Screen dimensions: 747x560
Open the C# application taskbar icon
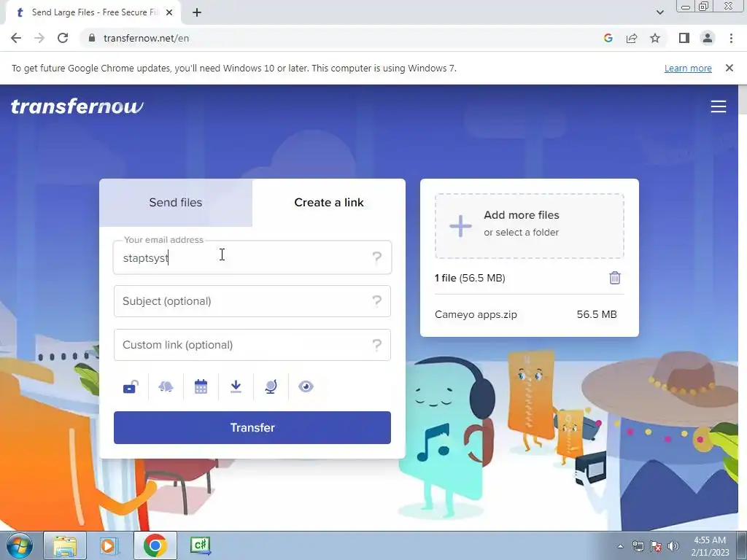[x=201, y=545]
